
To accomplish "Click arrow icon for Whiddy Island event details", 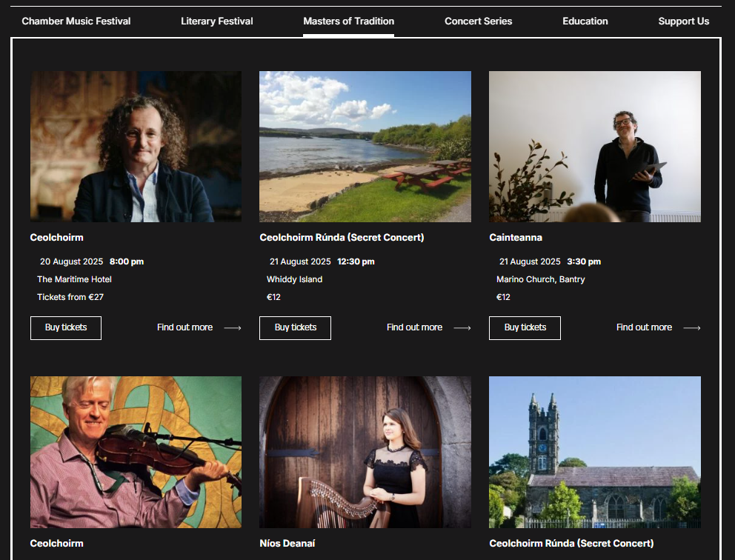I will [462, 328].
